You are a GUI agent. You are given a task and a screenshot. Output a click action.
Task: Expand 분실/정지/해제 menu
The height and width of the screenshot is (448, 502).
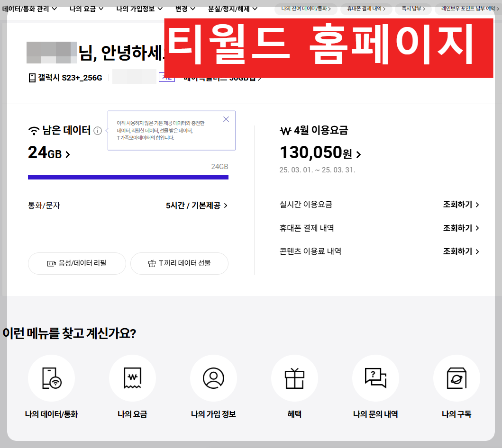[232, 9]
